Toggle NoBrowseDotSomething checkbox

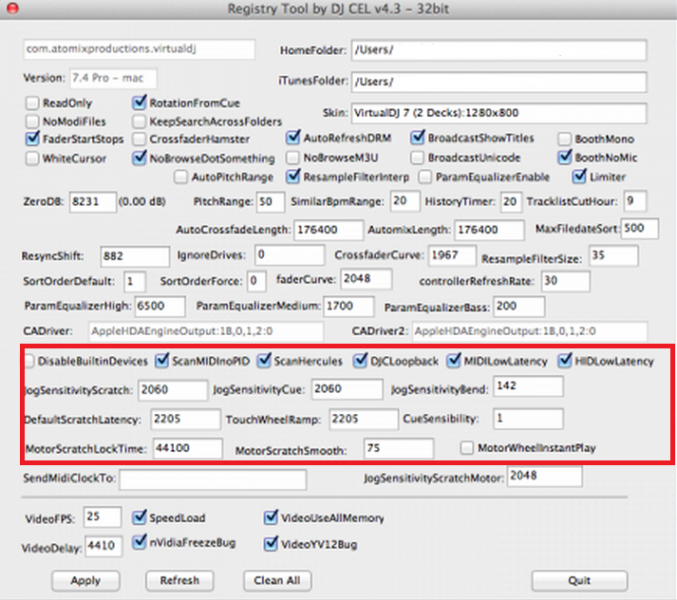(x=139, y=158)
